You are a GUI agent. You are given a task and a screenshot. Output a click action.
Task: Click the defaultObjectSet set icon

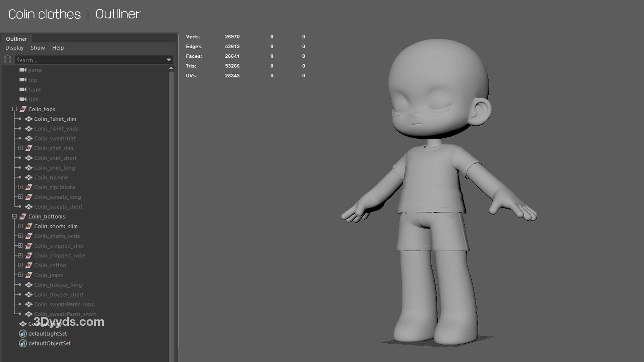(23, 344)
